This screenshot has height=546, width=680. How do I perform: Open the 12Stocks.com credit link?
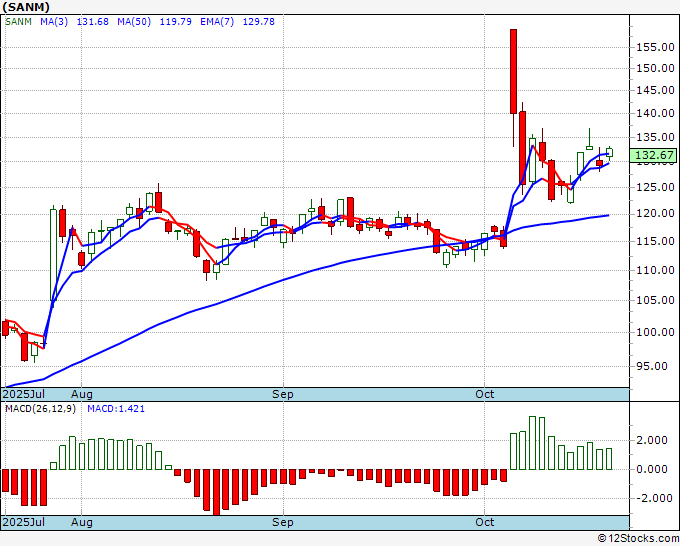pyautogui.click(x=638, y=539)
